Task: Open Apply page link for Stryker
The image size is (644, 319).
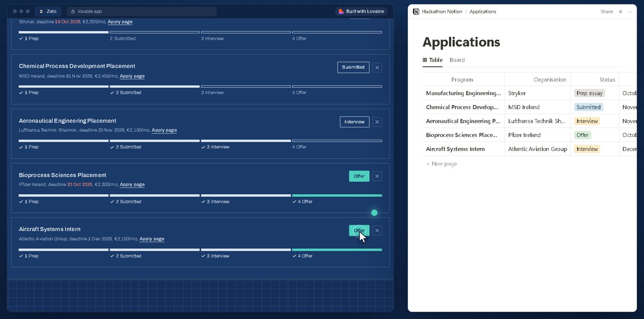Action: click(120, 22)
